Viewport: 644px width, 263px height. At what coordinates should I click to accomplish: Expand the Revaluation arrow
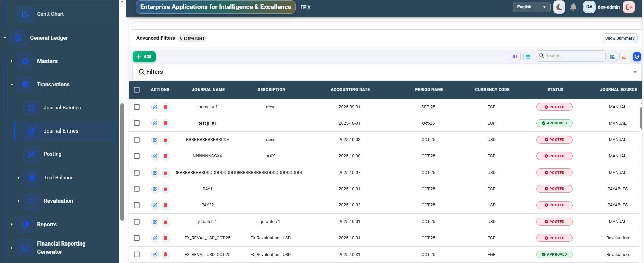pyautogui.click(x=19, y=201)
